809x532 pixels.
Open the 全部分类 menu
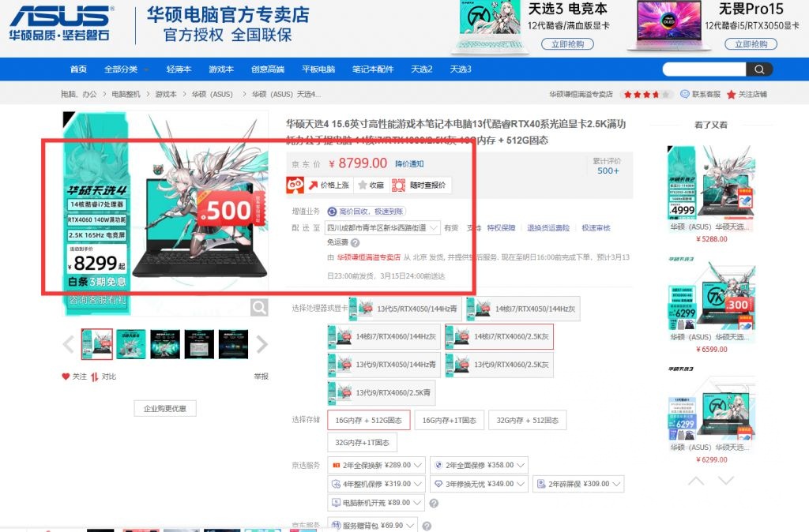click(x=123, y=69)
